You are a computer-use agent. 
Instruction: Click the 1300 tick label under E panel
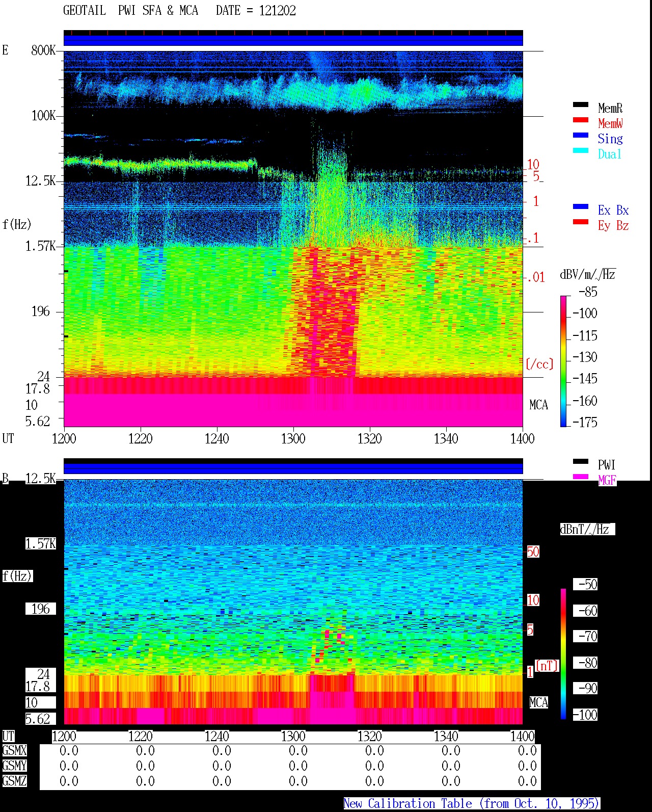click(293, 438)
